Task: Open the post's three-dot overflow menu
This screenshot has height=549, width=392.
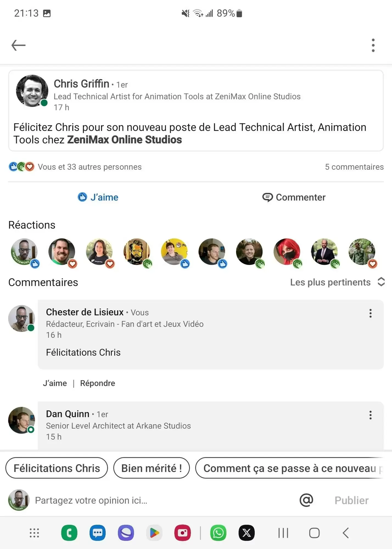Action: click(x=373, y=45)
